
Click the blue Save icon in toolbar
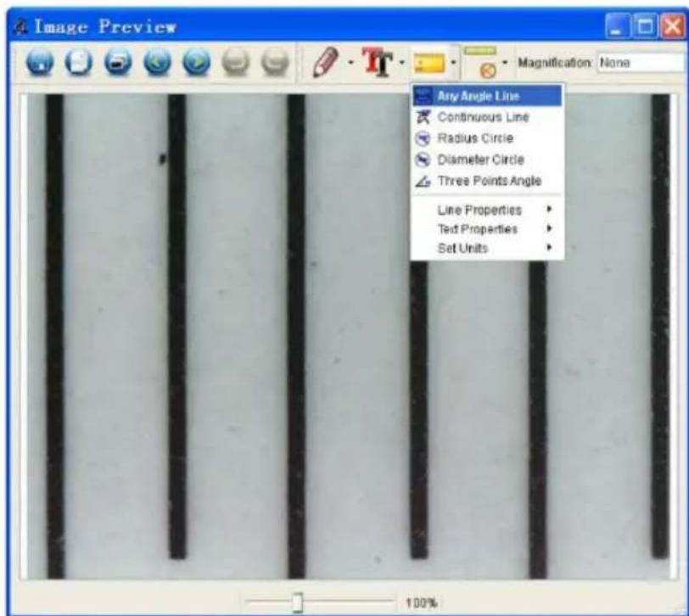pyautogui.click(x=40, y=62)
